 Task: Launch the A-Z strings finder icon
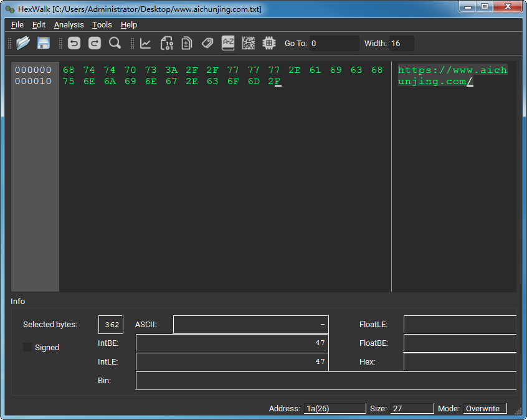pyautogui.click(x=228, y=43)
